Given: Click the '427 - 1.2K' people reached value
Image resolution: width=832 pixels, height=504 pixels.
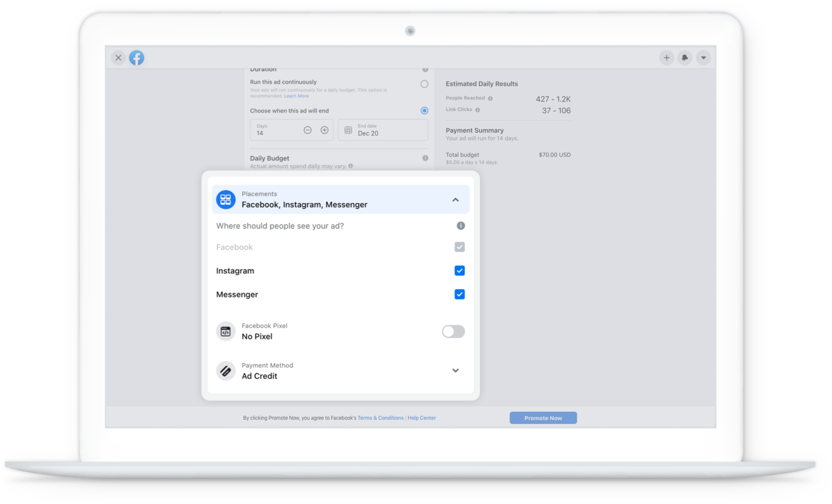Looking at the screenshot, I should click(553, 99).
